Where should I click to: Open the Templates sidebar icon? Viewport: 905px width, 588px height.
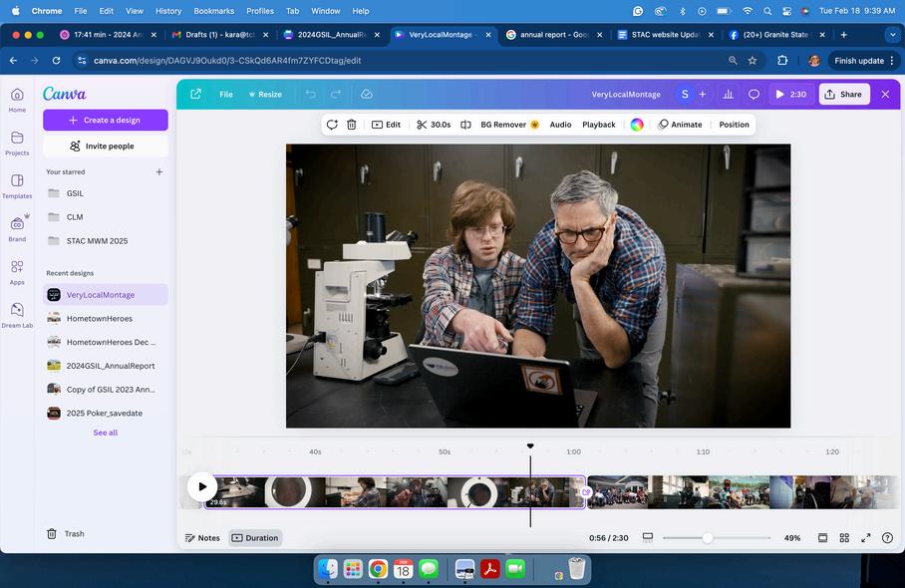[17, 186]
